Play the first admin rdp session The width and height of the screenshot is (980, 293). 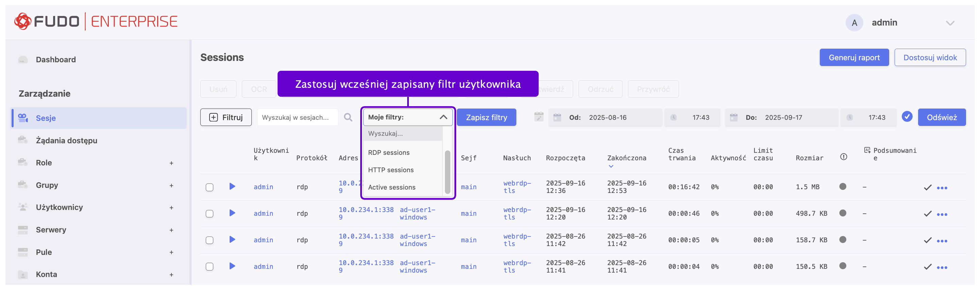(232, 186)
